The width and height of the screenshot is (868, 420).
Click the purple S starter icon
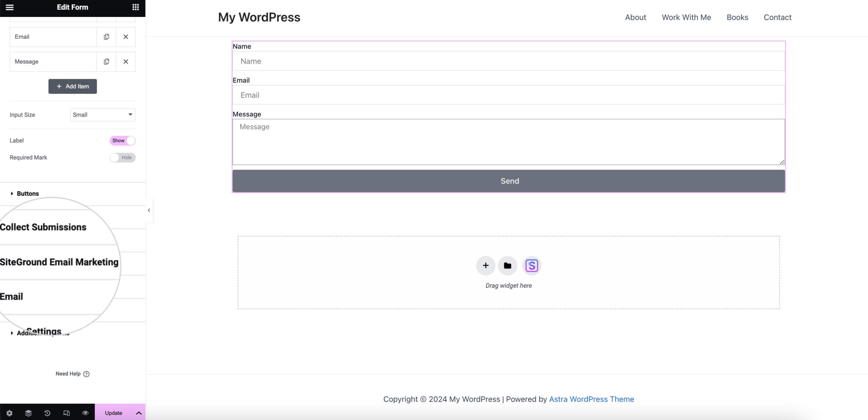532,266
